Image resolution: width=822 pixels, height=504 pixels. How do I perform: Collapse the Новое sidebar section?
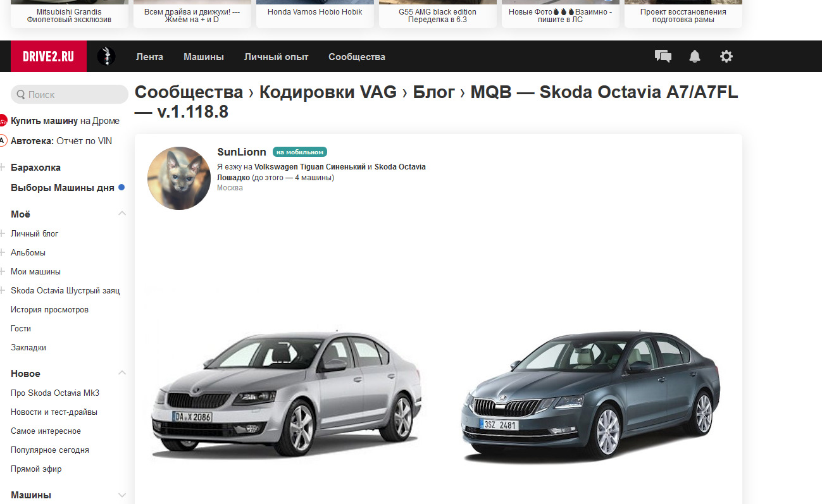point(122,373)
